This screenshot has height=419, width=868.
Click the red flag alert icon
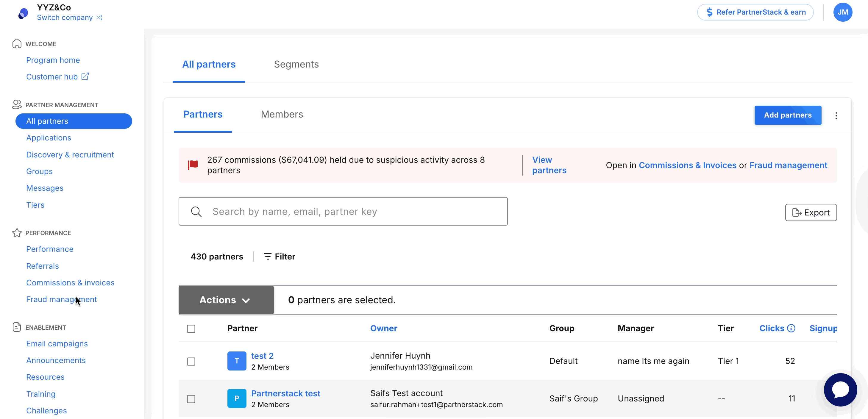(193, 165)
